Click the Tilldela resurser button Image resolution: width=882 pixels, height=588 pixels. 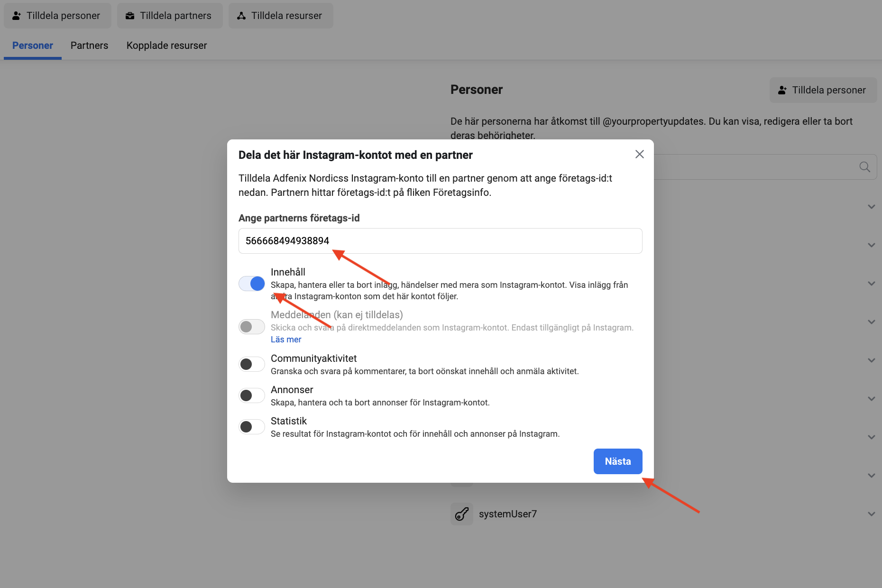[281, 16]
